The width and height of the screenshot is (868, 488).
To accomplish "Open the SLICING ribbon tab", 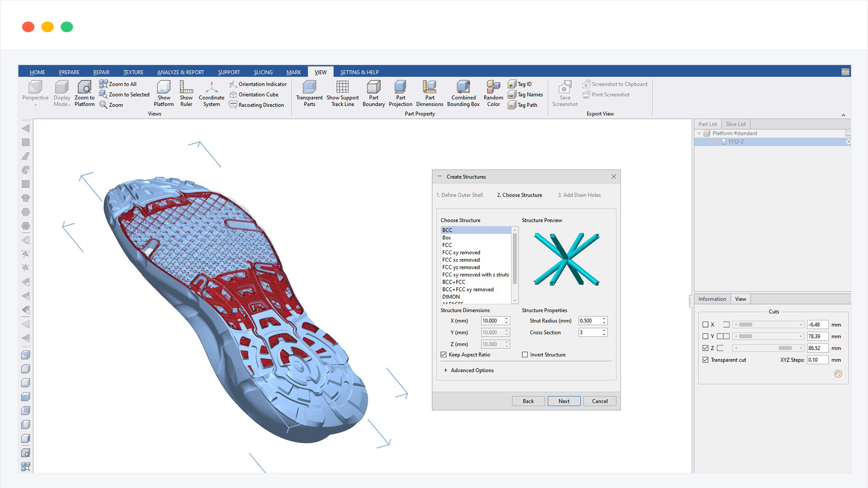I will point(263,72).
